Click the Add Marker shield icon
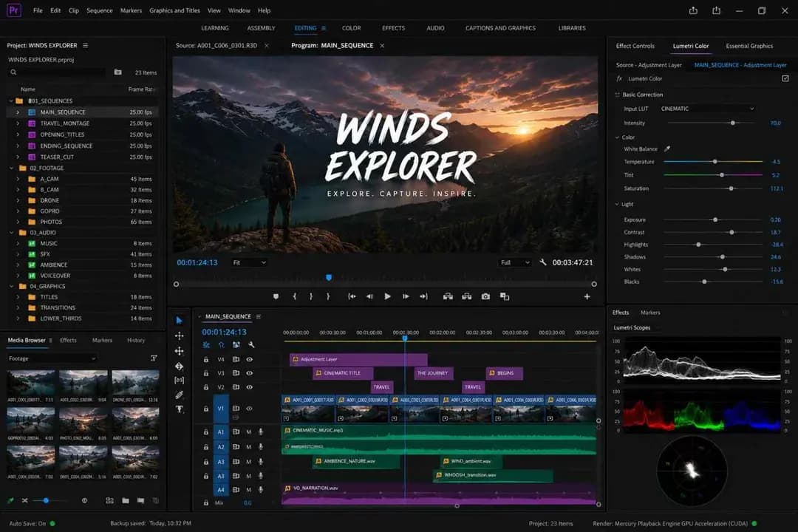The image size is (798, 532). [x=276, y=296]
